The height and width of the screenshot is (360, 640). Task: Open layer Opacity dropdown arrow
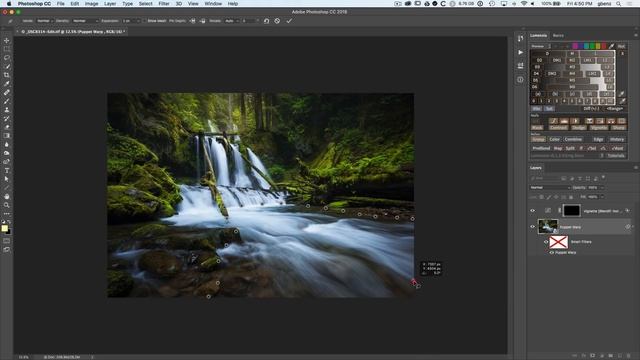coord(603,188)
